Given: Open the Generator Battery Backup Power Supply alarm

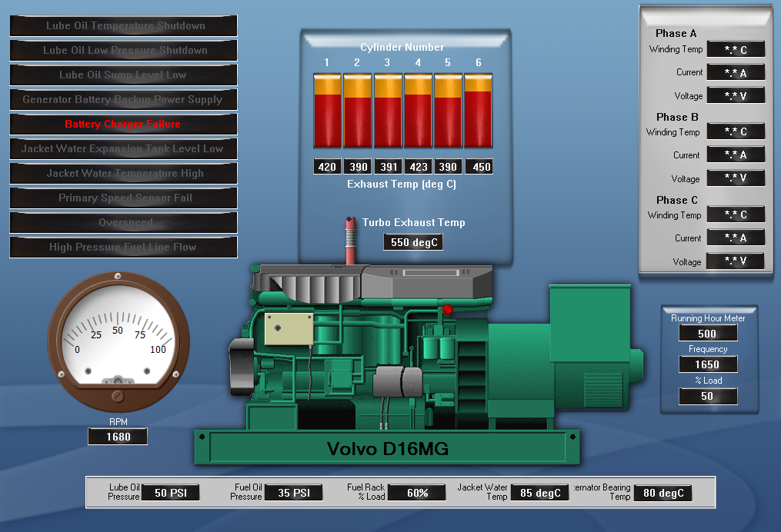Looking at the screenshot, I should pos(124,99).
